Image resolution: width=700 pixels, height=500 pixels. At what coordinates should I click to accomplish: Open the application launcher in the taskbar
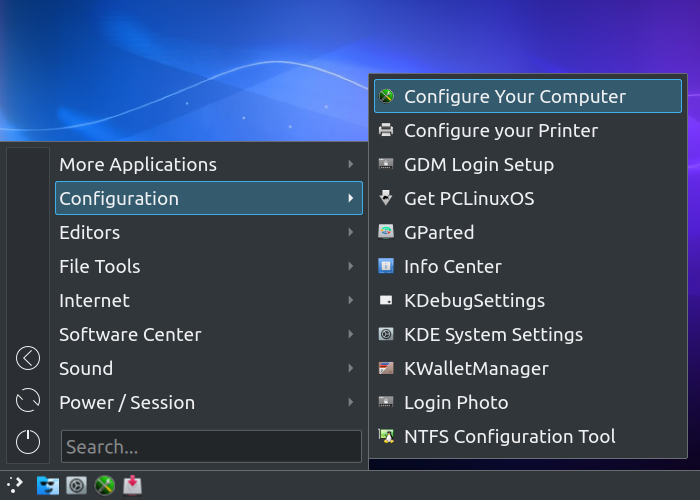[x=15, y=485]
